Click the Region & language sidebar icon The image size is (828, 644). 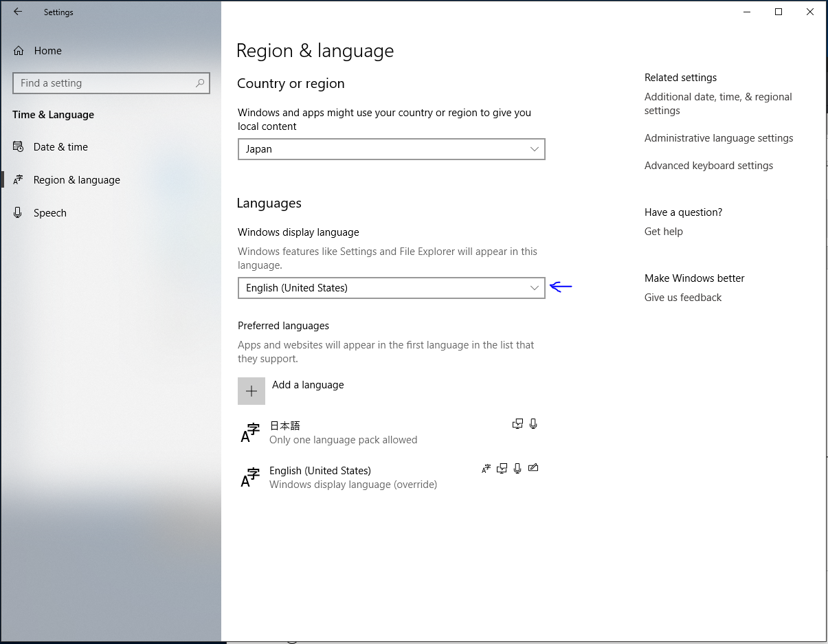coord(18,180)
